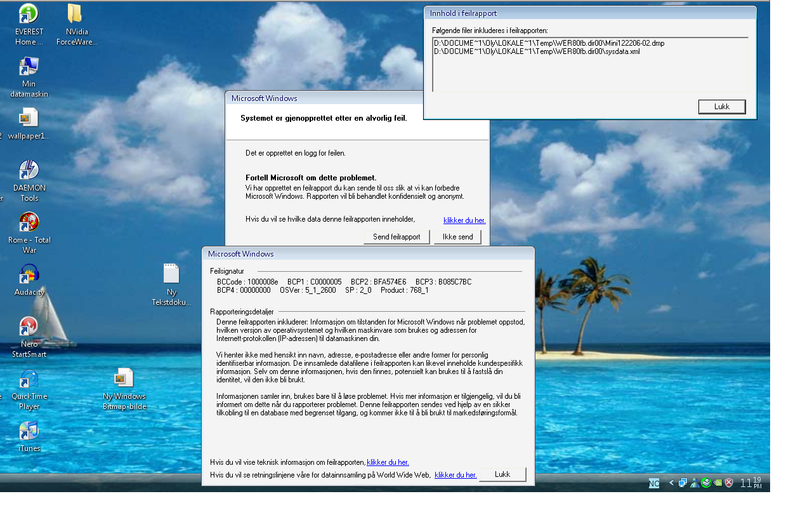Show hidden tray icons with the arrow

pos(671,483)
